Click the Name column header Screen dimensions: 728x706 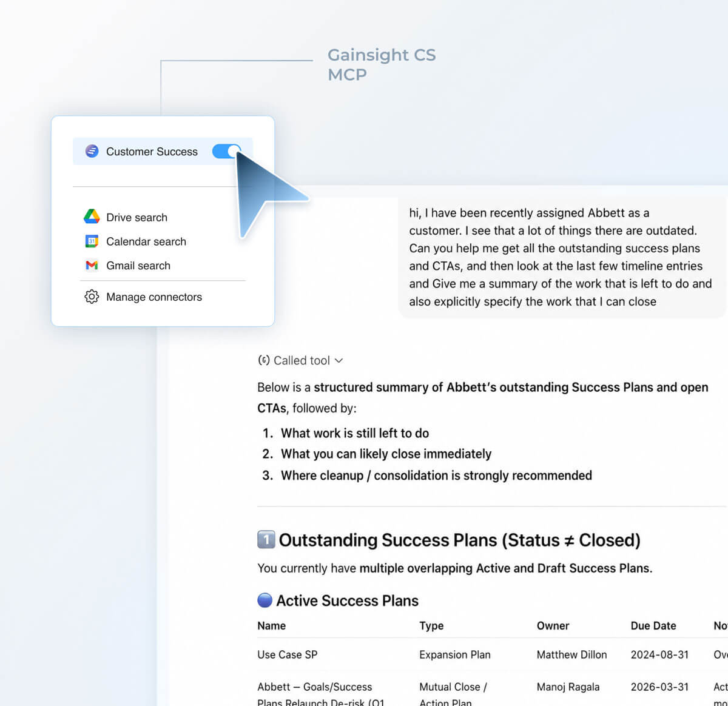click(x=271, y=625)
